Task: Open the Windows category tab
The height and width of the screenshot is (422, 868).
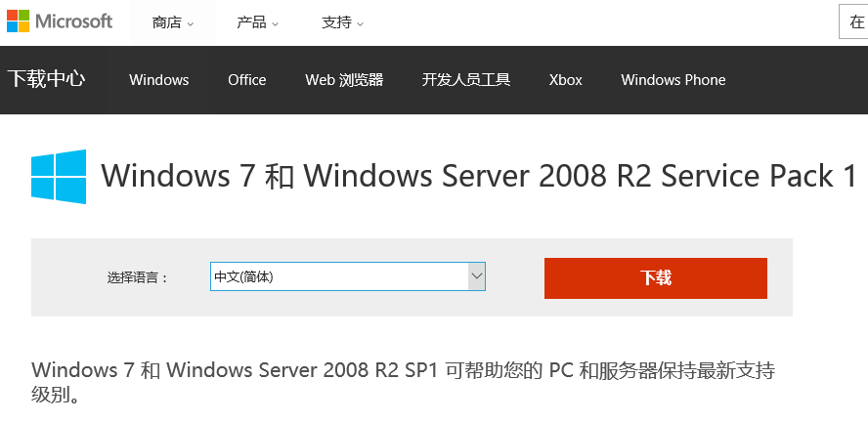Action: point(159,80)
